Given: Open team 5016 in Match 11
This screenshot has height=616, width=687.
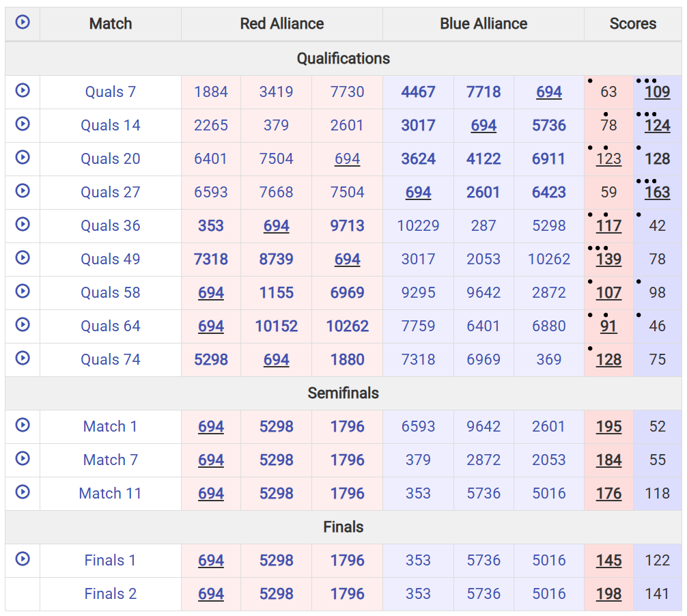Looking at the screenshot, I should [x=548, y=493].
